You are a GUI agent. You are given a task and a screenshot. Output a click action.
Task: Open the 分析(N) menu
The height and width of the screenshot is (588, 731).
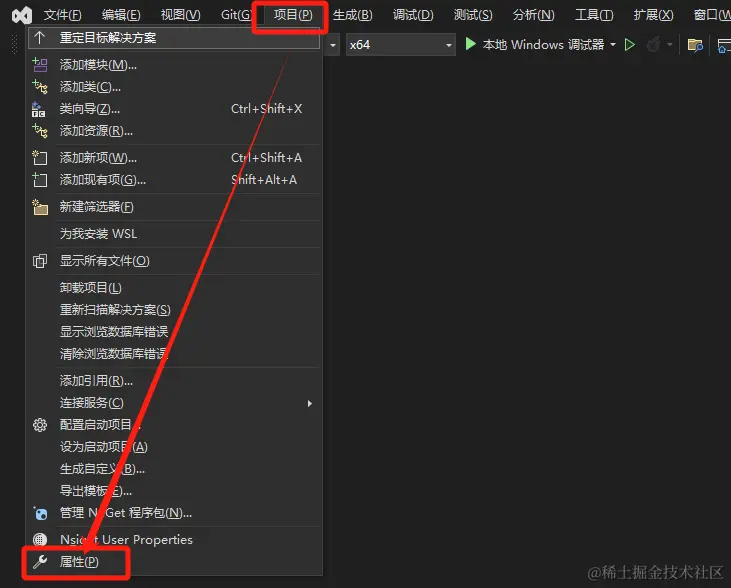[533, 15]
